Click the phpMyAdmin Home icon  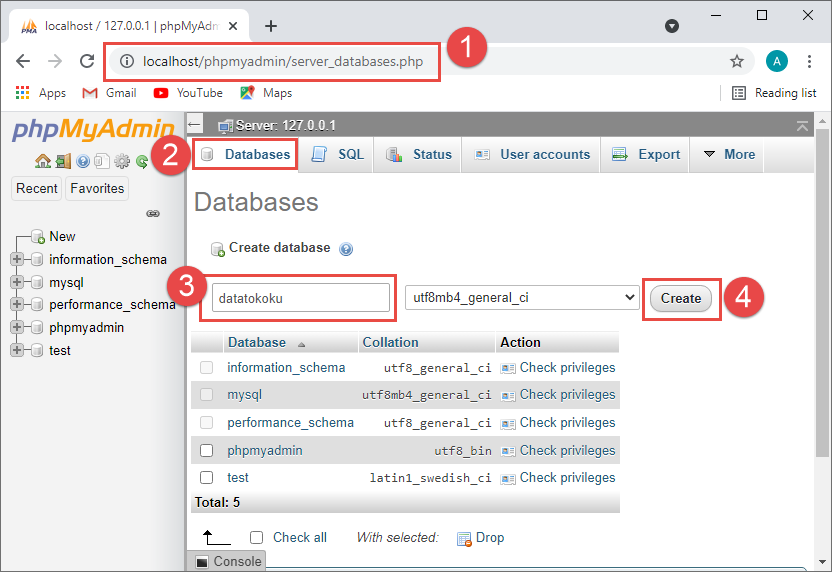click(x=42, y=161)
